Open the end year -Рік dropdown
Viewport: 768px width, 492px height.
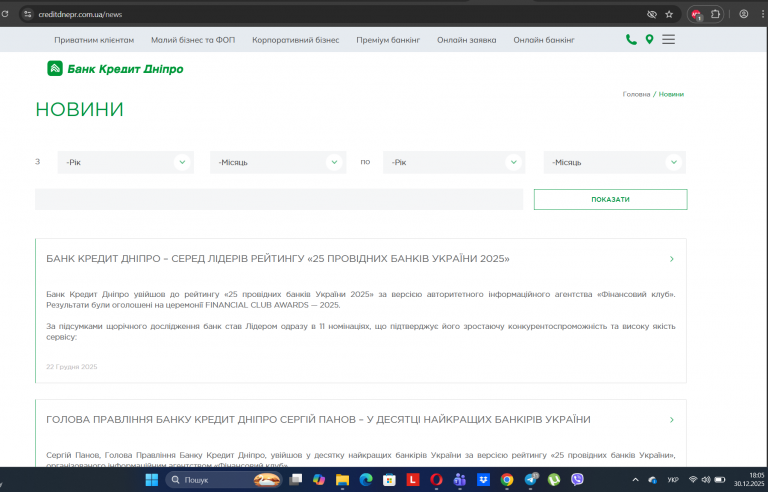(454, 162)
